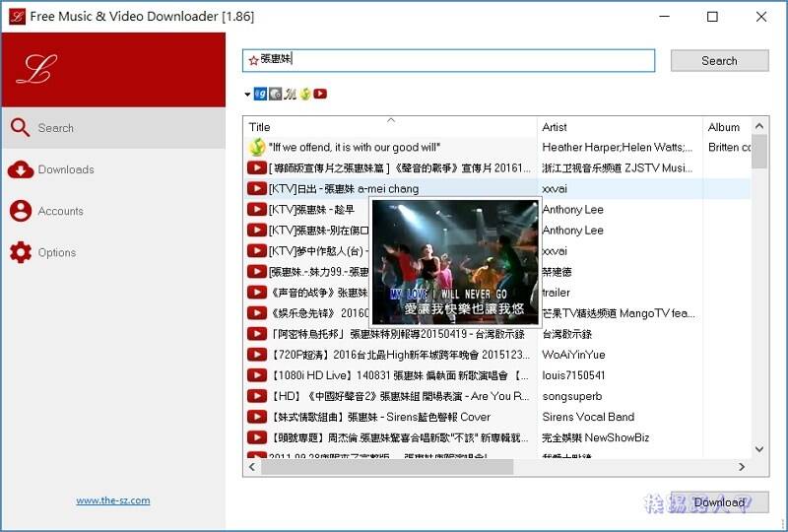788x532 pixels.
Task: Click the green globe icon of first result
Action: coord(257,148)
